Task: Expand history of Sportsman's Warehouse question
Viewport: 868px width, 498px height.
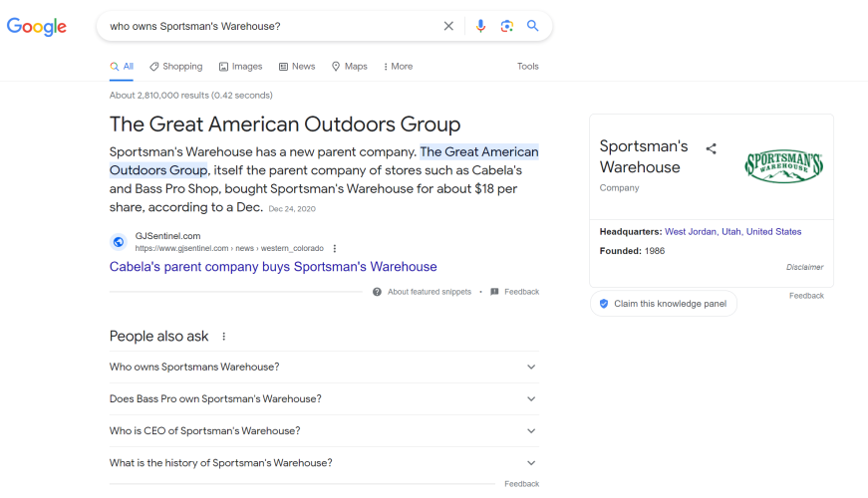Action: pos(324,463)
